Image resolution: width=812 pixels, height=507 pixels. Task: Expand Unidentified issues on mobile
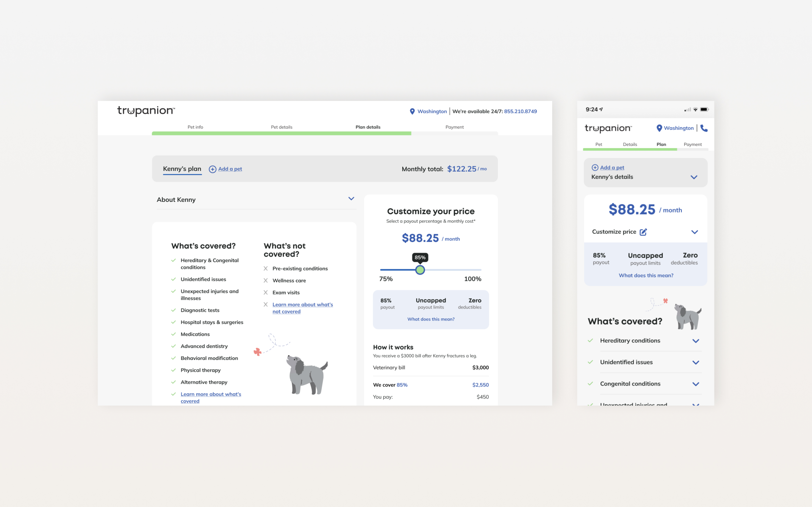(696, 362)
